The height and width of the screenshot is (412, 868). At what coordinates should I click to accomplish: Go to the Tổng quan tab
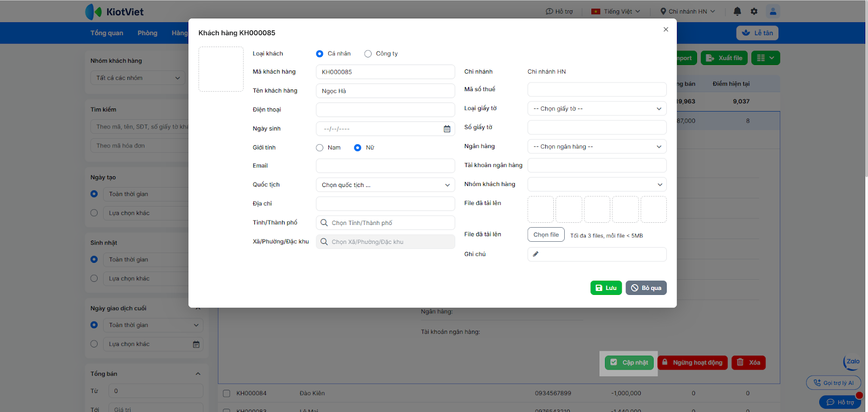tap(107, 33)
